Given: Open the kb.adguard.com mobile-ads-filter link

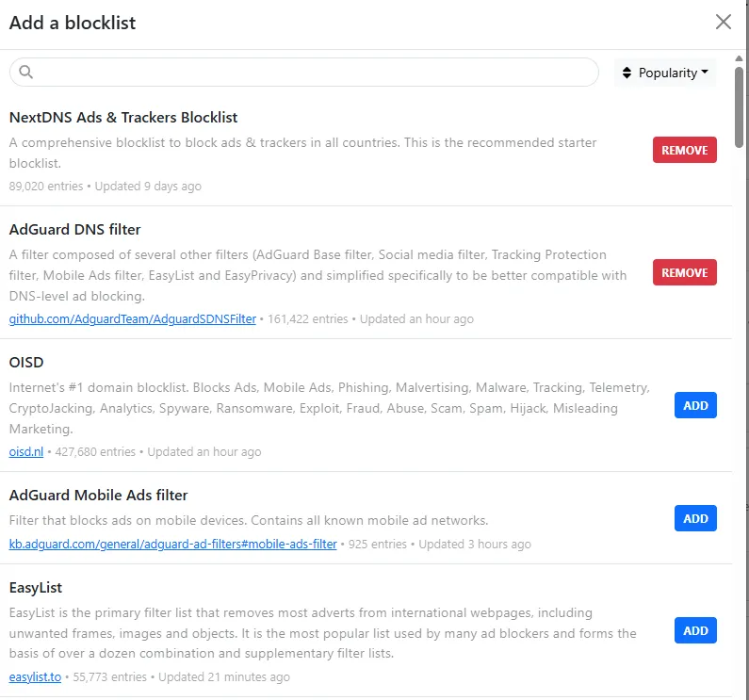Looking at the screenshot, I should click(172, 545).
